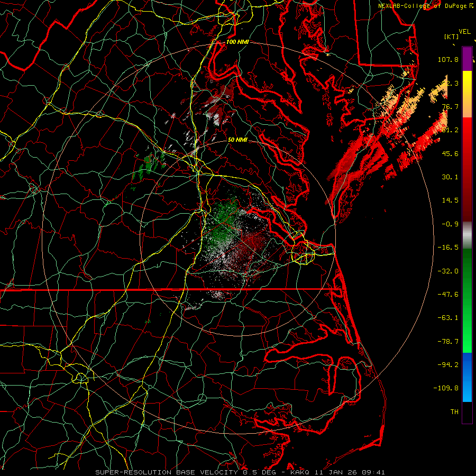The width and height of the screenshot is (476, 476).
Task: Click the [KT] units label
Action: (452, 36)
